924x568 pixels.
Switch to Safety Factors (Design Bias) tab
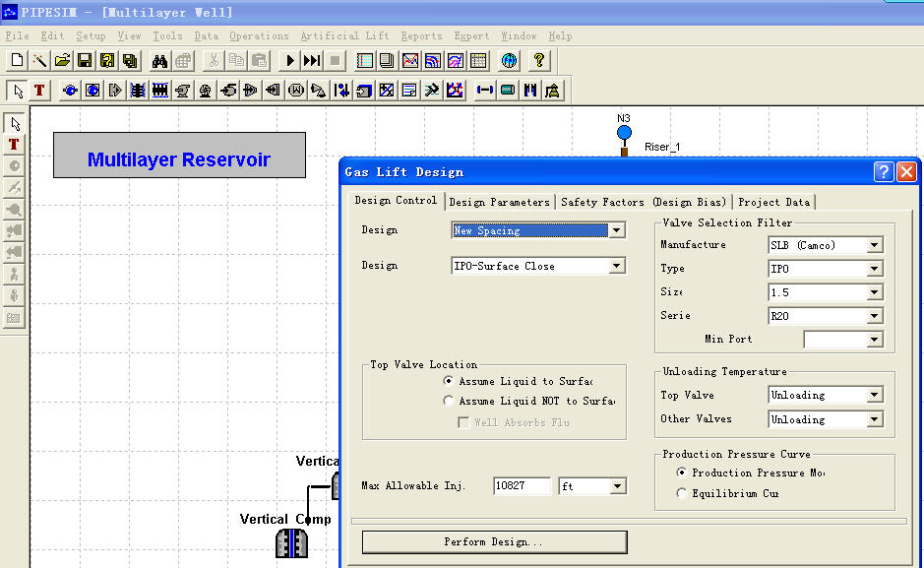644,202
